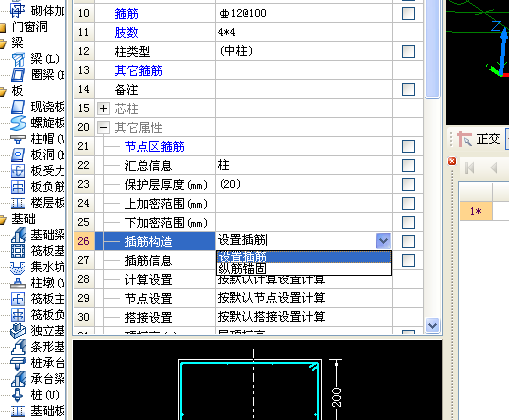Select the 独立基础 isolated footing icon

pyautogui.click(x=18, y=331)
